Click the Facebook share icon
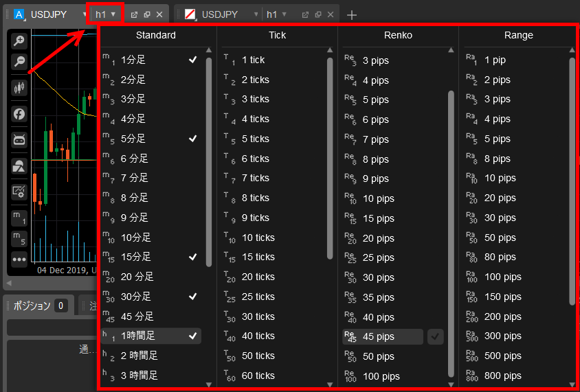 point(19,114)
